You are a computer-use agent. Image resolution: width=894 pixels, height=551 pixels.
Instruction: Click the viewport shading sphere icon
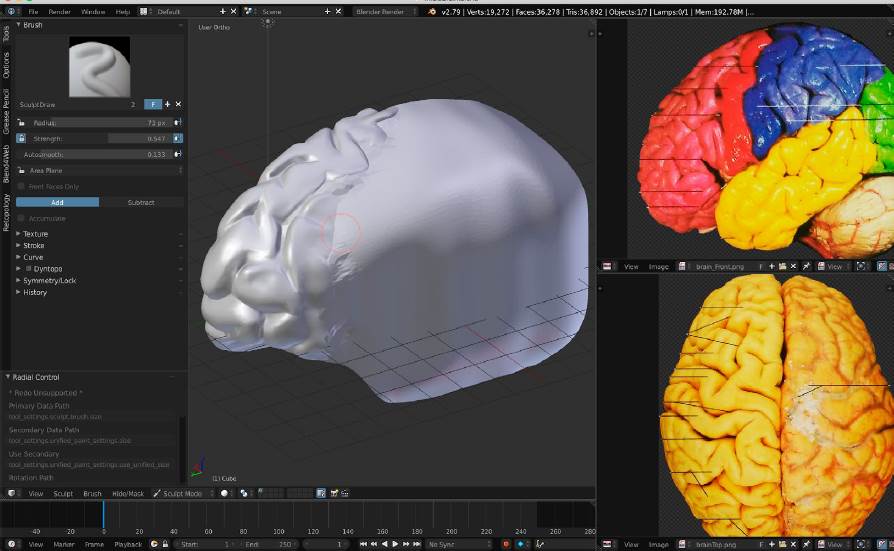[x=226, y=493]
